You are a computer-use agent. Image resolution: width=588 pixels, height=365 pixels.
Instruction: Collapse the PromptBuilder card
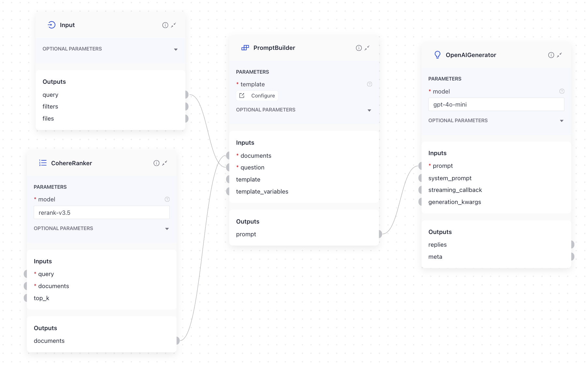pos(368,48)
